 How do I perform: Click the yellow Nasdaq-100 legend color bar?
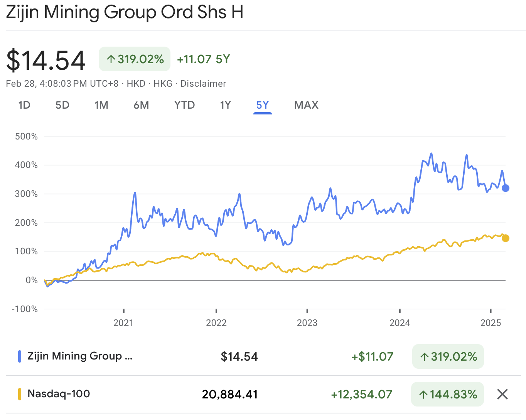pyautogui.click(x=20, y=394)
